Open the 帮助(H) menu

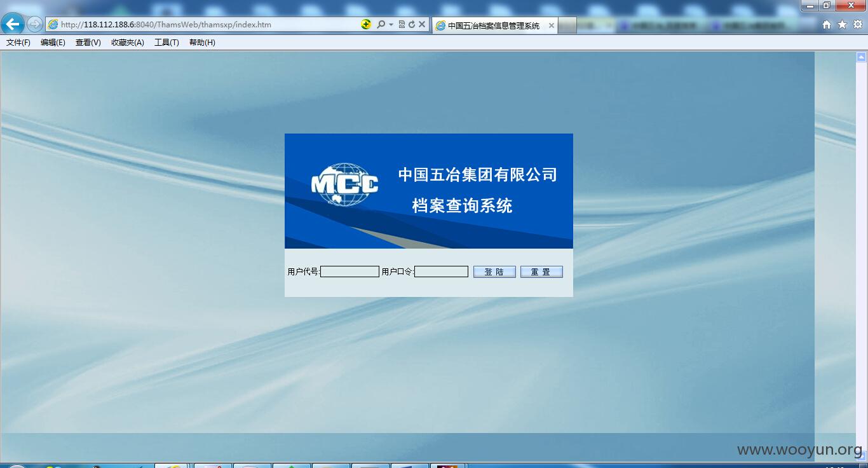202,43
